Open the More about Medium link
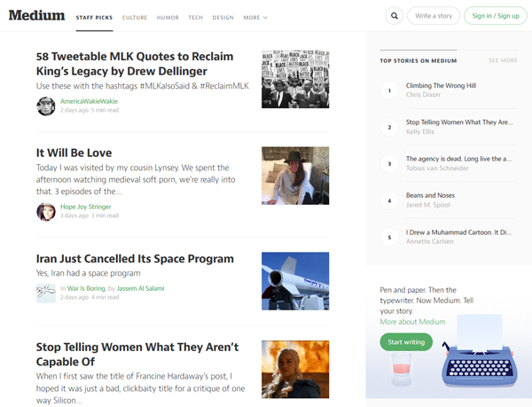The image size is (532, 407). 412,322
